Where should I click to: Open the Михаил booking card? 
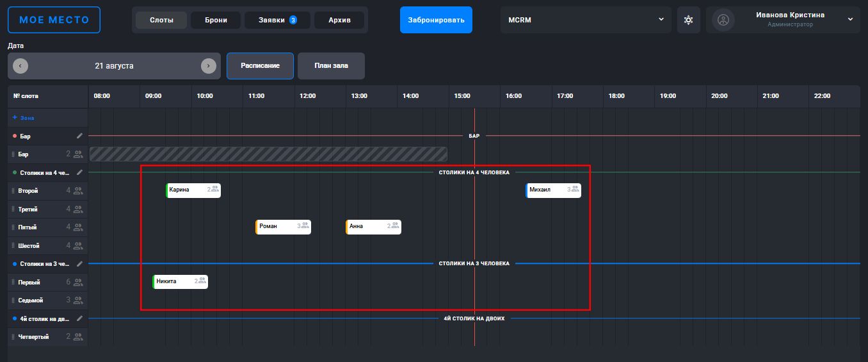pos(554,190)
